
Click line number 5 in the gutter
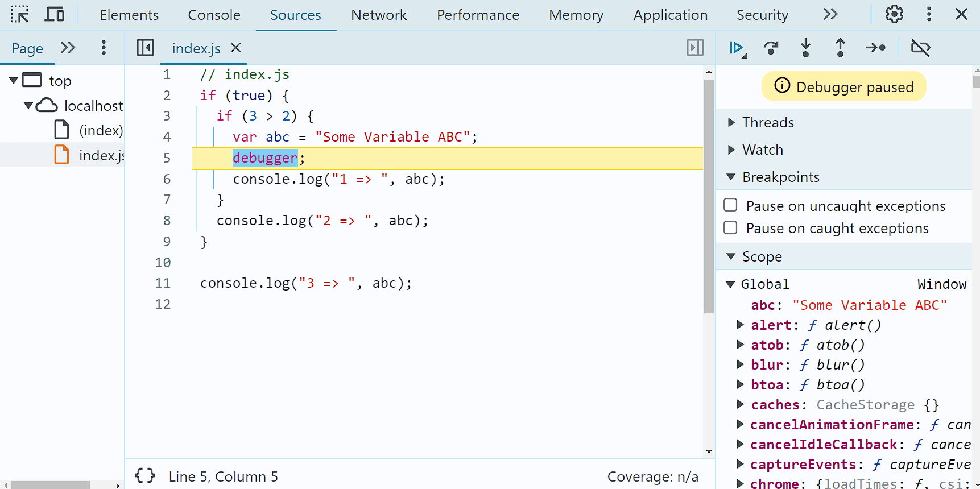pos(167,158)
